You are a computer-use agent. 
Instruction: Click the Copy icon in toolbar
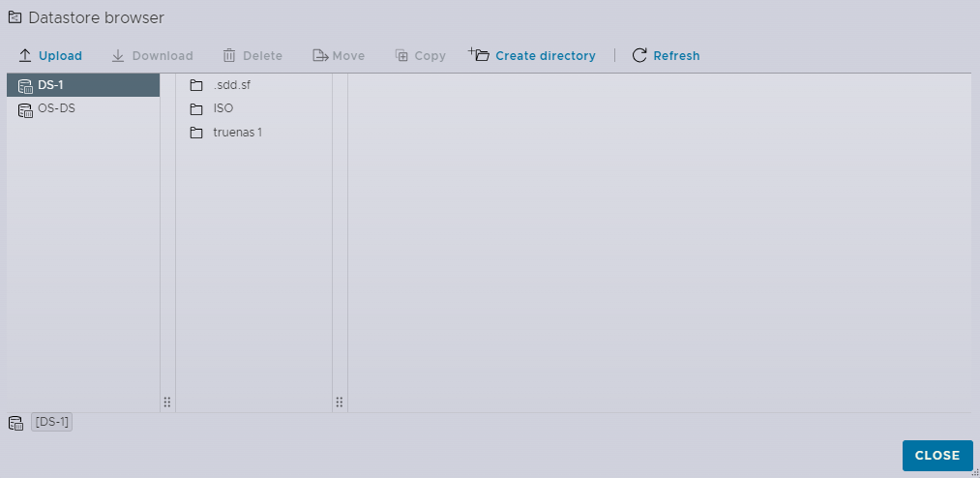tap(401, 56)
